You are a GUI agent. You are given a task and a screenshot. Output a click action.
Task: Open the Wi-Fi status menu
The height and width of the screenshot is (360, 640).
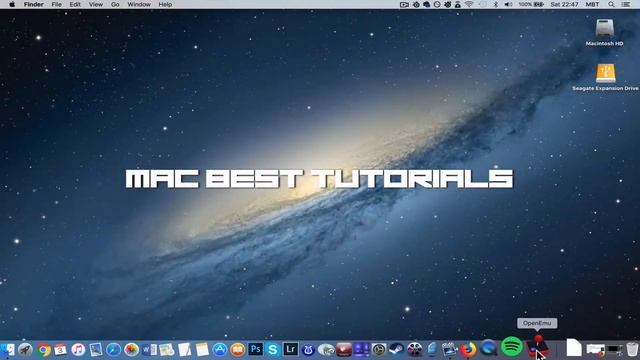[469, 4]
